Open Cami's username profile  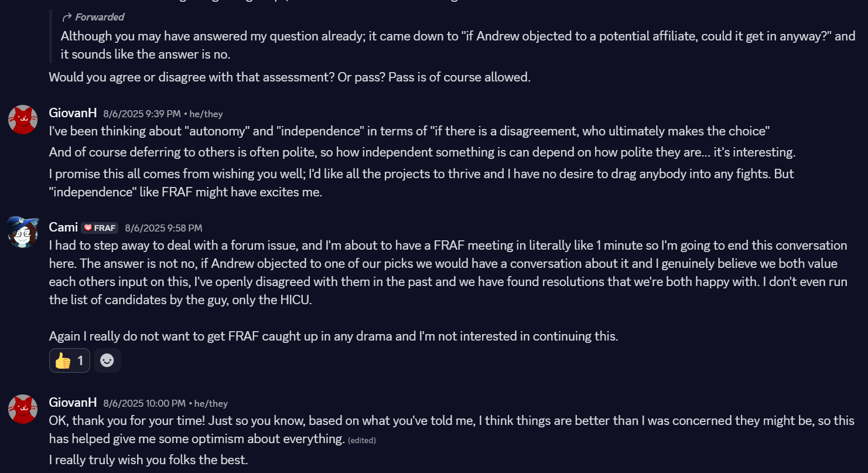click(63, 227)
